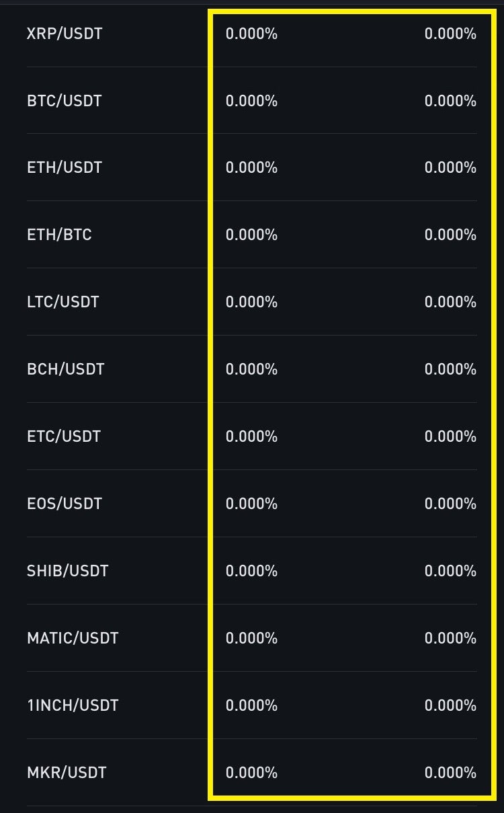This screenshot has width=504, height=813.
Task: Click the ETC/USDT pair name
Action: click(64, 436)
